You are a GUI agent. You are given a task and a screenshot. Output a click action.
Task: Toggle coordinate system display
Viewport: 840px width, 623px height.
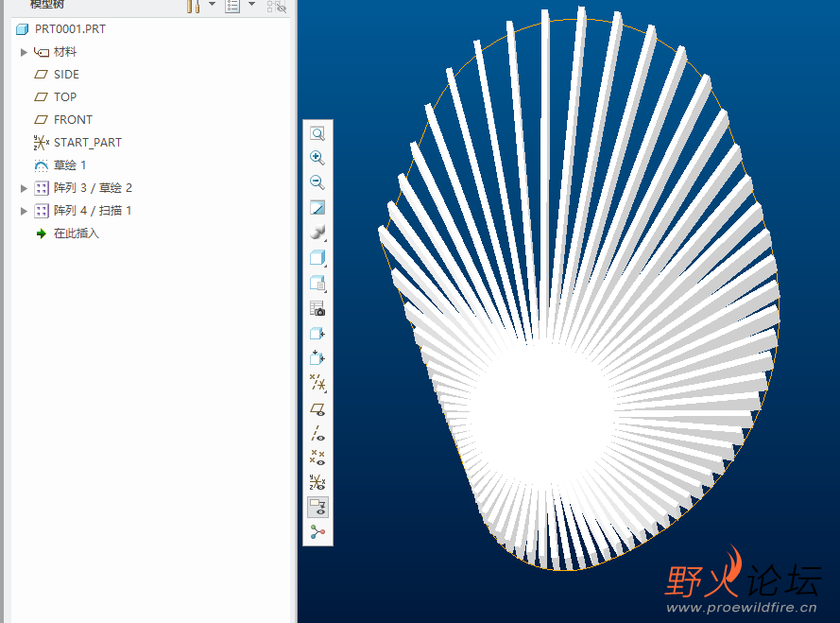point(317,482)
